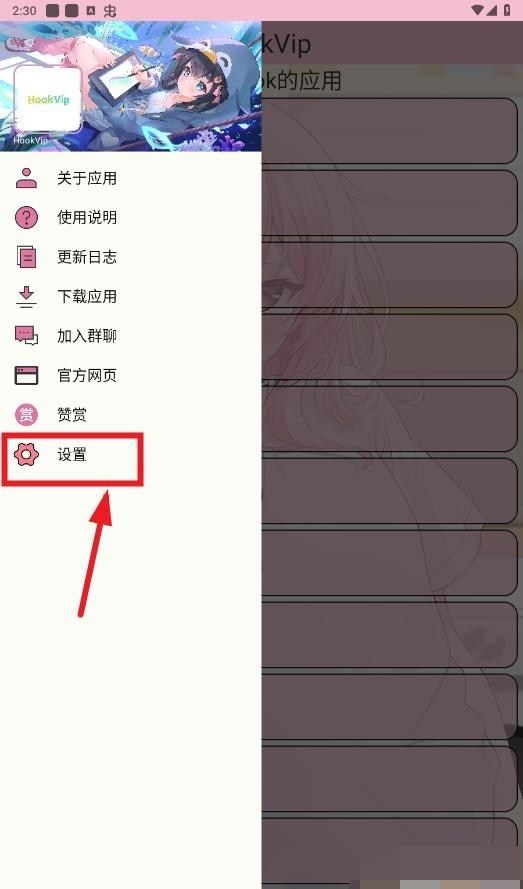The width and height of the screenshot is (523, 889).
Task: Select the 赞赏 text label
Action: click(72, 415)
